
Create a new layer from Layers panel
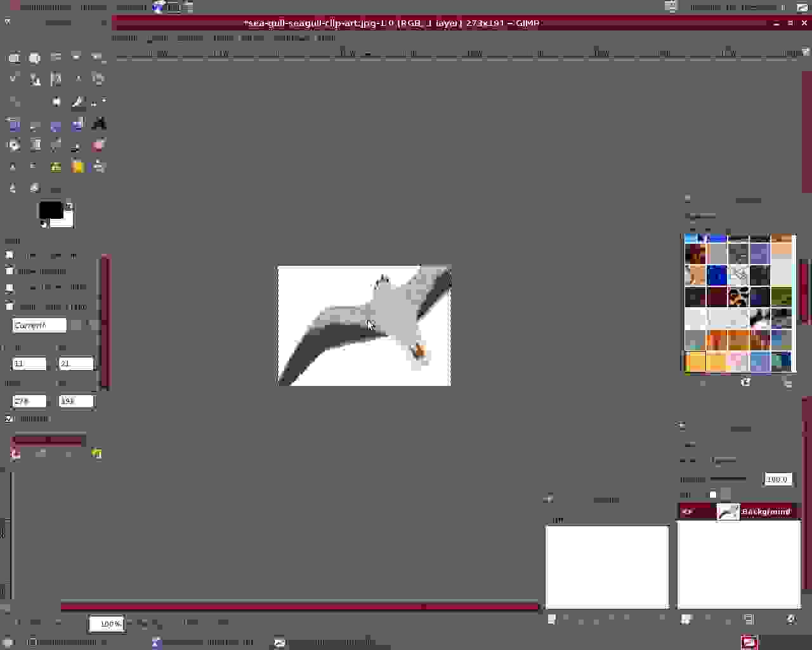pos(686,619)
